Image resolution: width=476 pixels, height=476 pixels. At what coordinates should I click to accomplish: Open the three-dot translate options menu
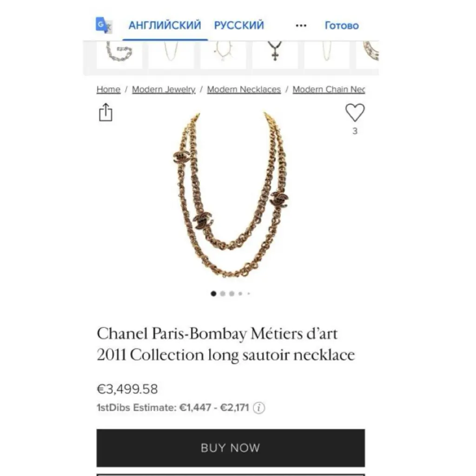[x=301, y=26]
